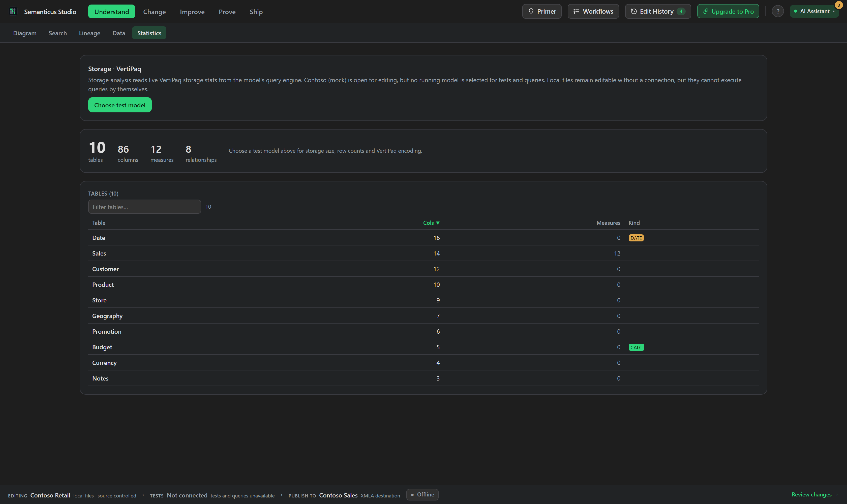The width and height of the screenshot is (847, 504).
Task: Select the Notes table row
Action: (x=423, y=378)
